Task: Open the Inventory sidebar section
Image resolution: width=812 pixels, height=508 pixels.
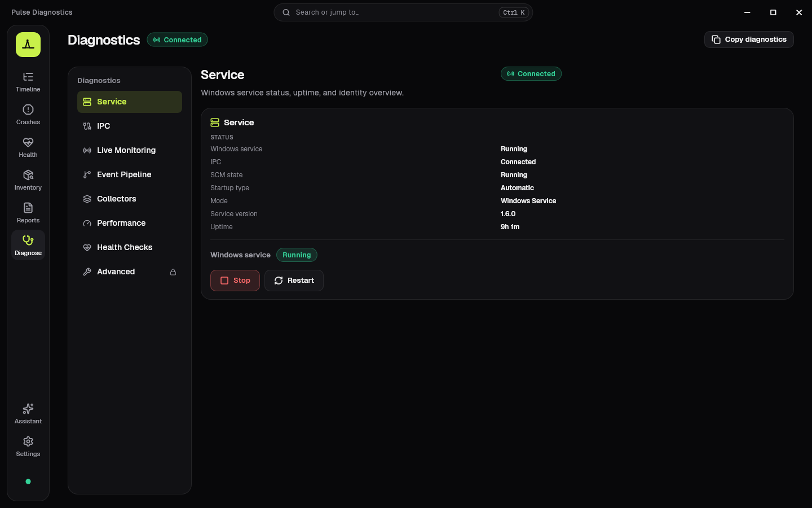Action: pos(28,180)
